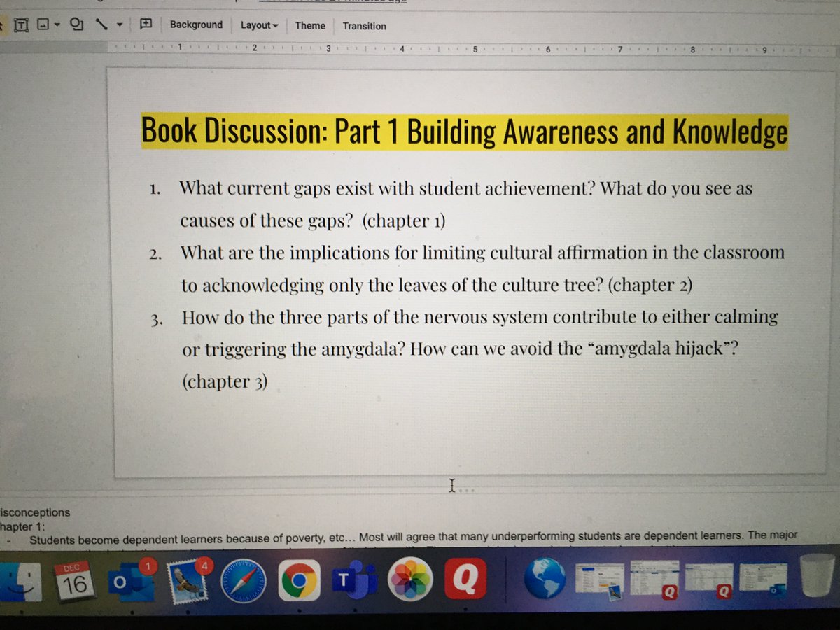Image resolution: width=840 pixels, height=630 pixels.
Task: Open the Insert image dropdown arrow
Action: (x=56, y=26)
